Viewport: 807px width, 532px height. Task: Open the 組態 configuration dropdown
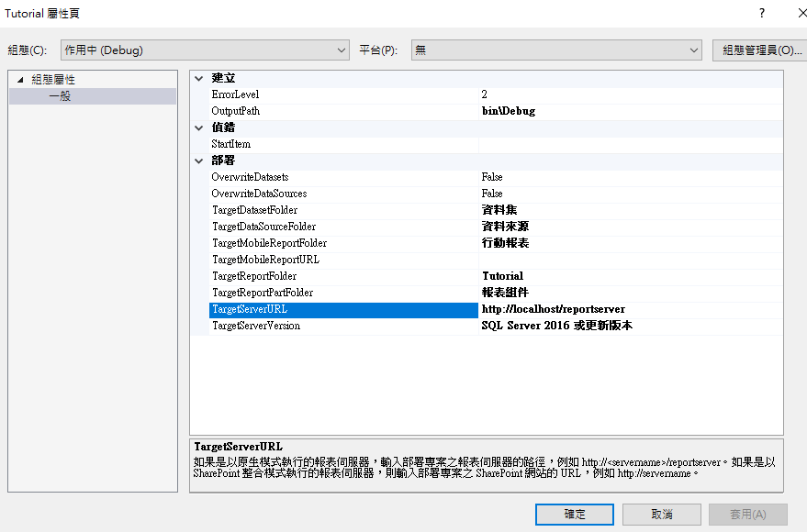(205, 50)
